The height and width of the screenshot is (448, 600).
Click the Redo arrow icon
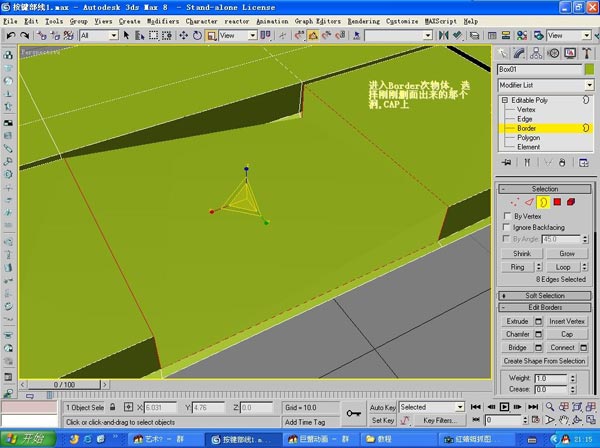coord(24,36)
